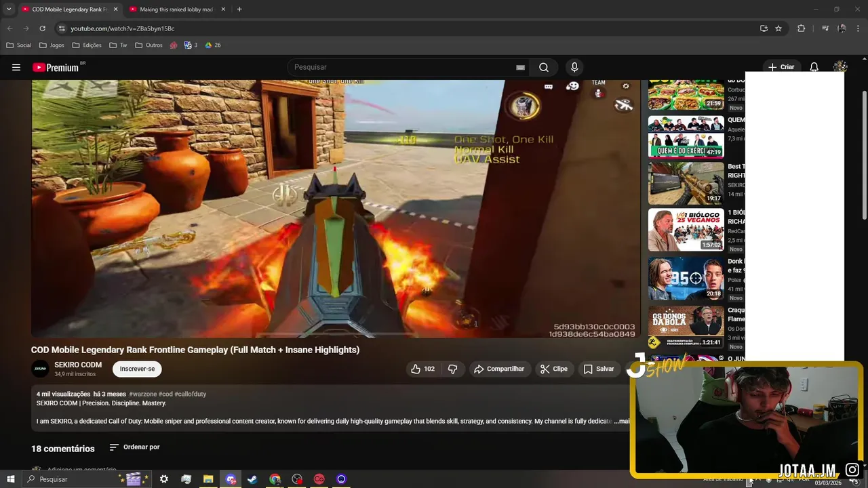
Task: Click the Criar create button
Action: (781, 67)
